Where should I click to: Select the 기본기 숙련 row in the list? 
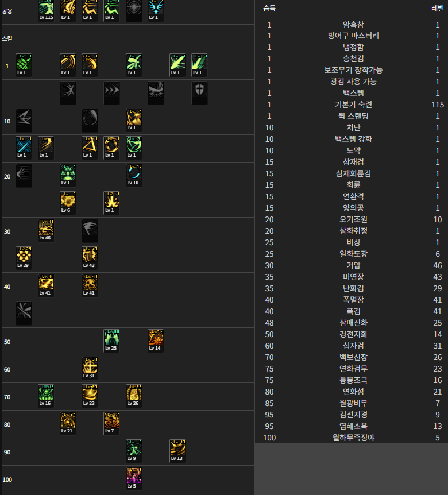coord(353,105)
